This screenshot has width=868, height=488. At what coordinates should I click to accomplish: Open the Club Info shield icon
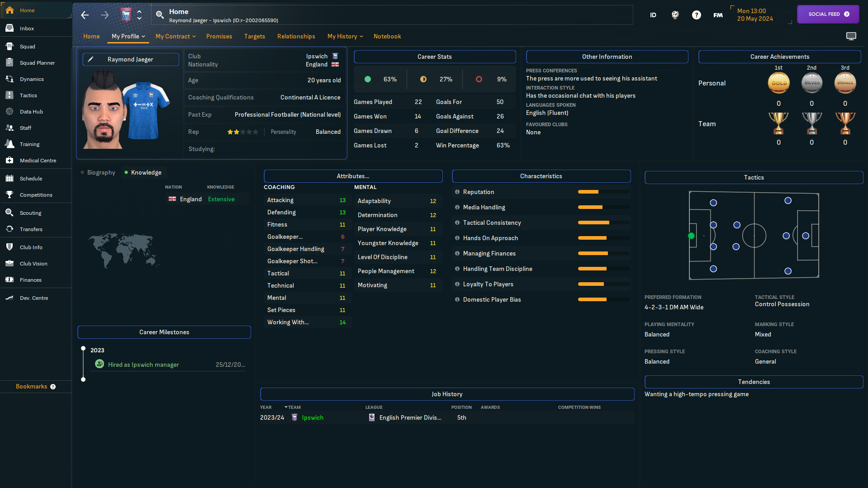click(x=9, y=247)
